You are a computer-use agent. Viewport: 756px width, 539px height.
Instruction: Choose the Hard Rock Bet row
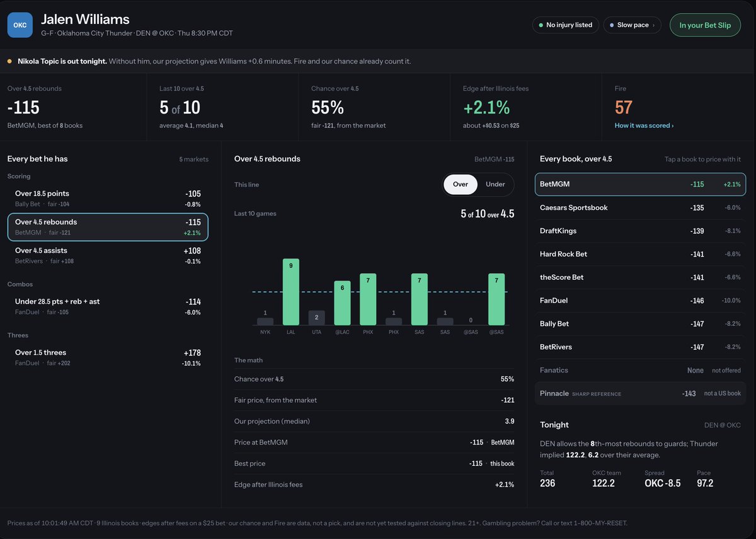(640, 254)
